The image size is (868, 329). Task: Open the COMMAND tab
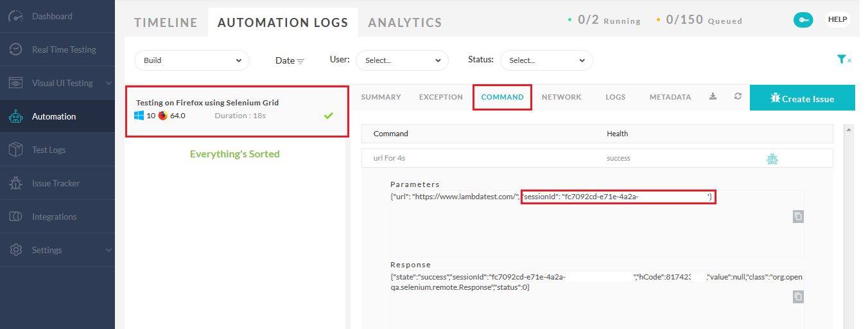coord(502,97)
